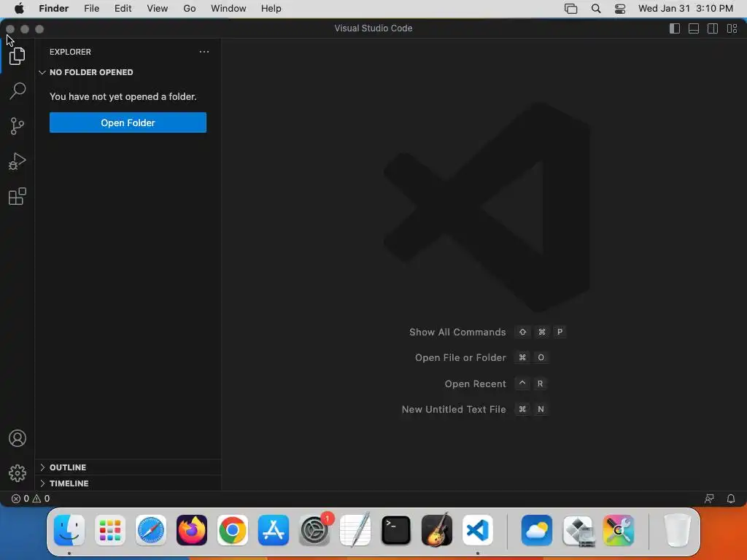Image resolution: width=747 pixels, height=560 pixels.
Task: Toggle the bottom panel layout icon
Action: (694, 28)
